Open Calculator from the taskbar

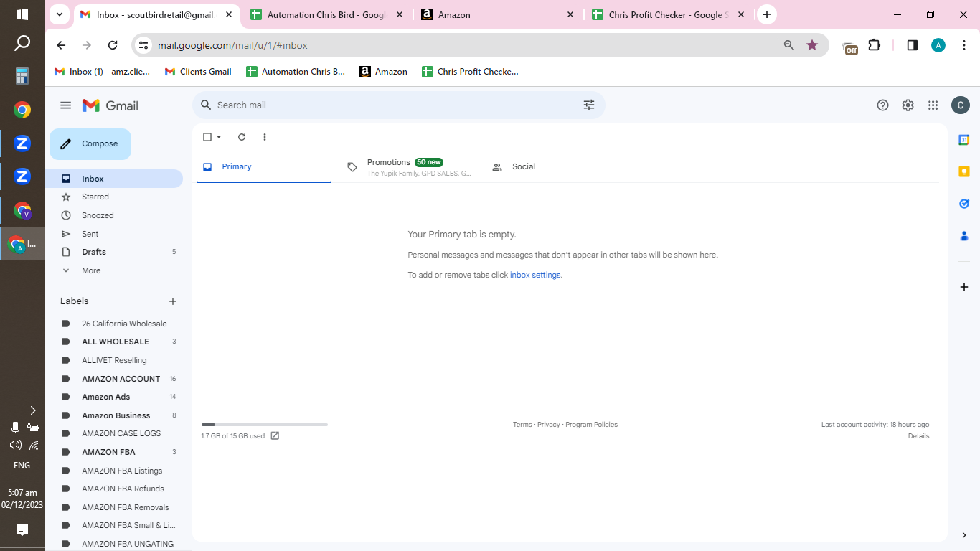tap(22, 76)
